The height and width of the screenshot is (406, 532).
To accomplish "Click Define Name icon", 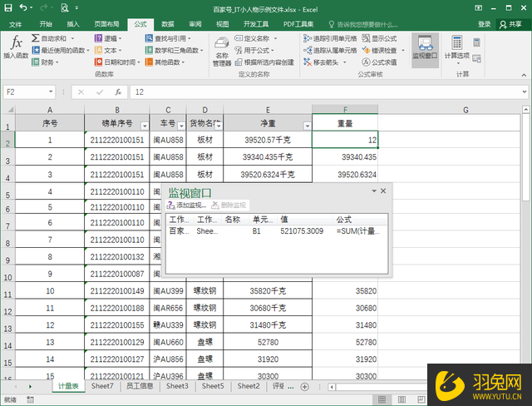I will (x=239, y=38).
